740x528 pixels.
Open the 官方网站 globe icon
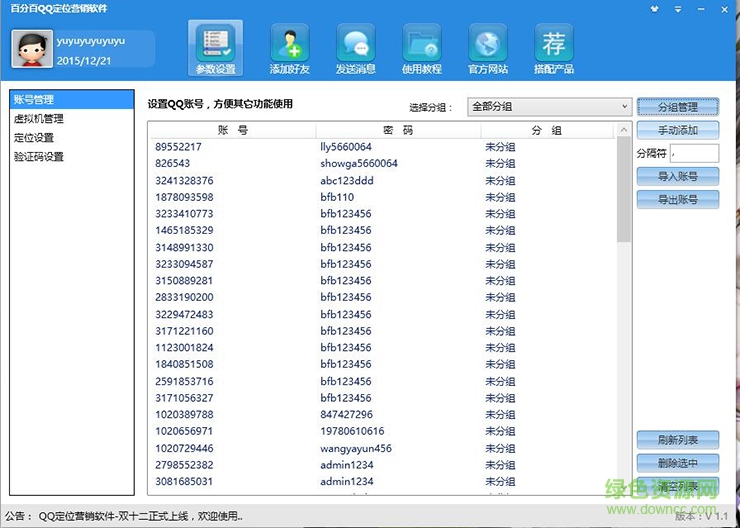tap(488, 49)
